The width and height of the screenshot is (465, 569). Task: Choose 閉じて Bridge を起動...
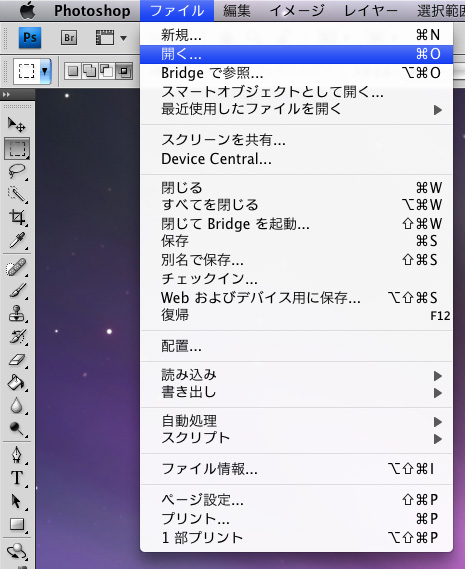[x=297, y=224]
